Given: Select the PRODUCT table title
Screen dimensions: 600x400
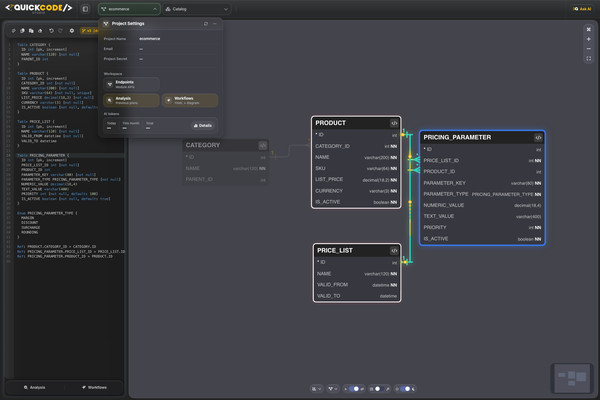Looking at the screenshot, I should click(330, 123).
